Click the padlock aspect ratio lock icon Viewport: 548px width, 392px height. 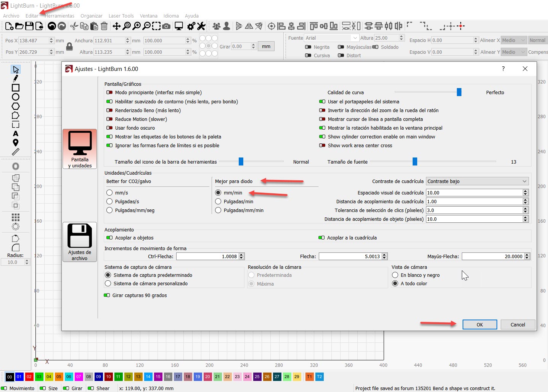[69, 47]
